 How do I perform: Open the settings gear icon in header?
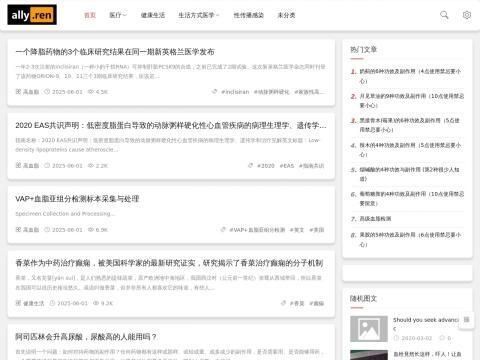(467, 15)
